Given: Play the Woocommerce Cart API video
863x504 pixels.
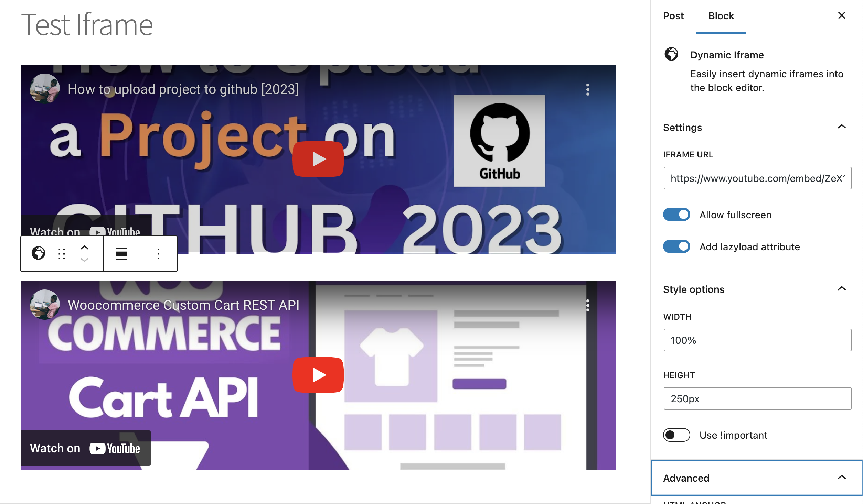Looking at the screenshot, I should tap(318, 375).
